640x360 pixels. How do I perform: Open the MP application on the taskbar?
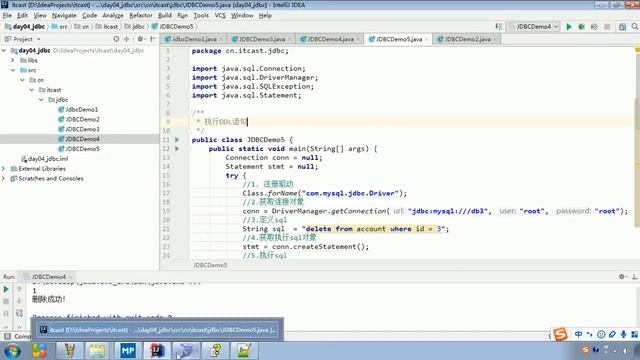[x=128, y=351]
